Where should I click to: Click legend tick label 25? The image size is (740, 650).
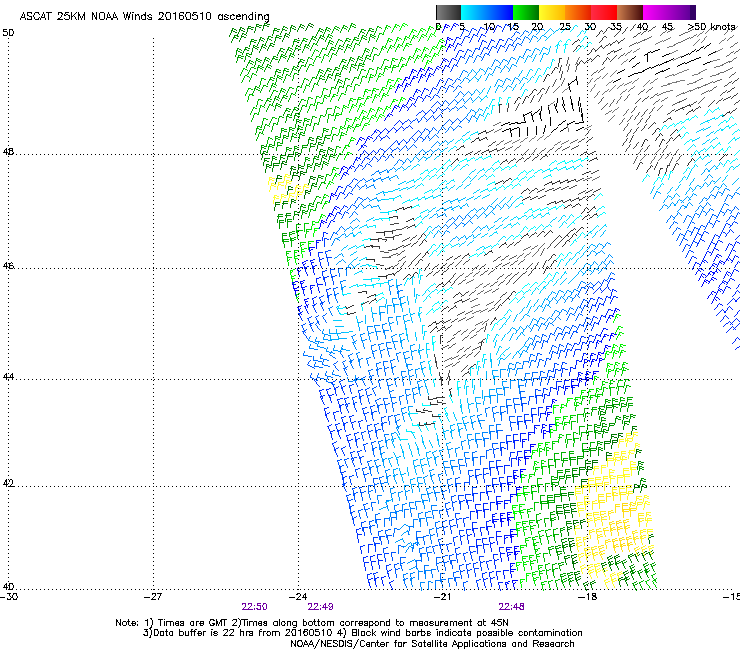coord(565,26)
